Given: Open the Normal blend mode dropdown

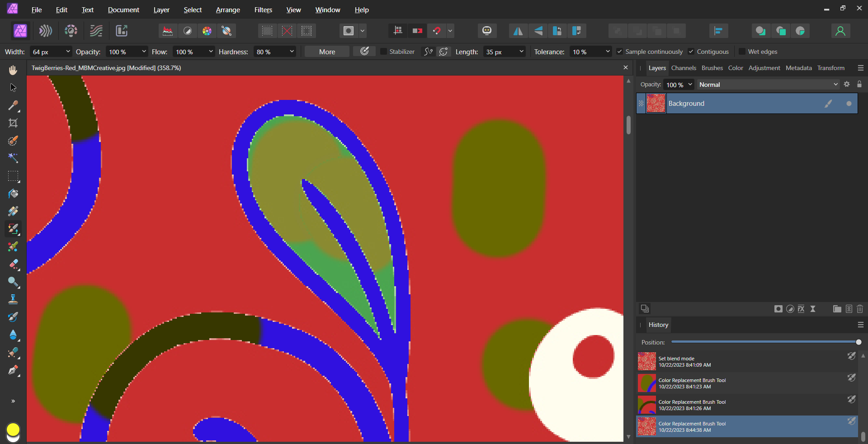Looking at the screenshot, I should (x=768, y=85).
